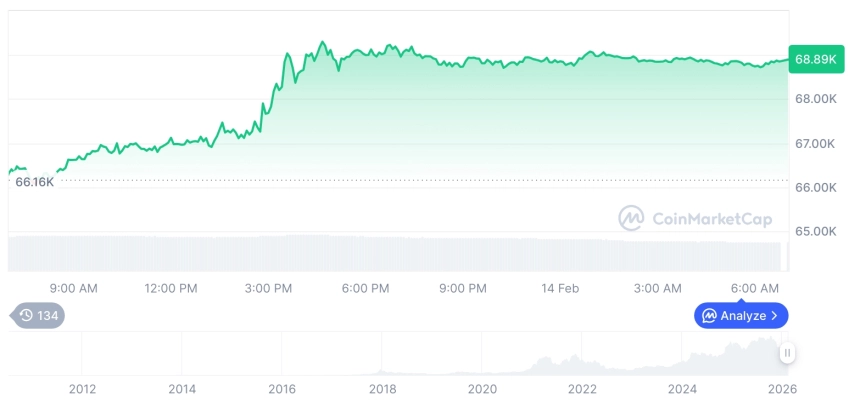Click the range slider handle on the timeline

tap(788, 353)
